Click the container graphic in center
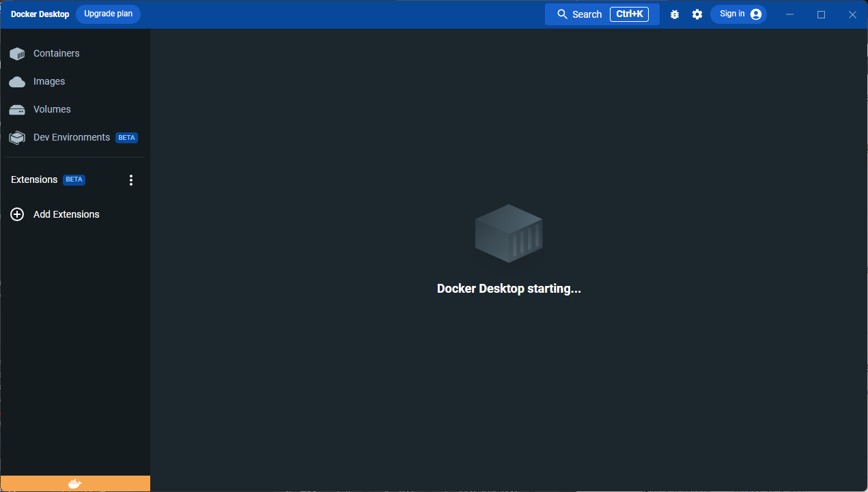 tap(509, 233)
